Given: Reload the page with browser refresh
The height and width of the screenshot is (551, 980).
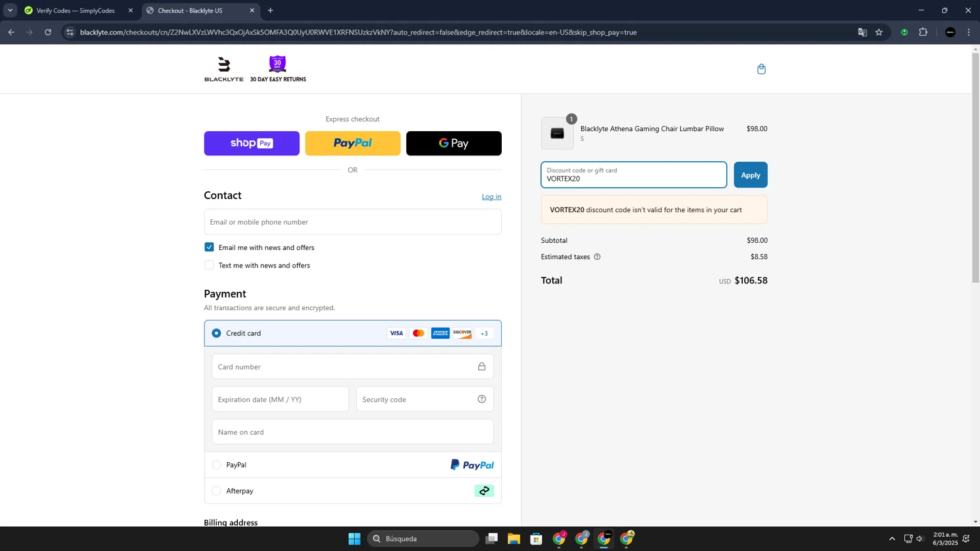Looking at the screenshot, I should point(48,32).
